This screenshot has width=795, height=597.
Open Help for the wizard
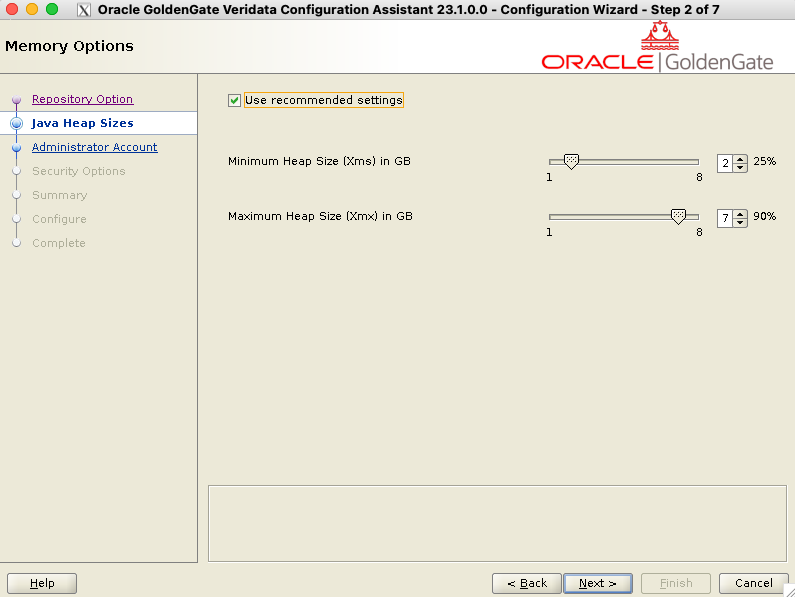tap(42, 583)
